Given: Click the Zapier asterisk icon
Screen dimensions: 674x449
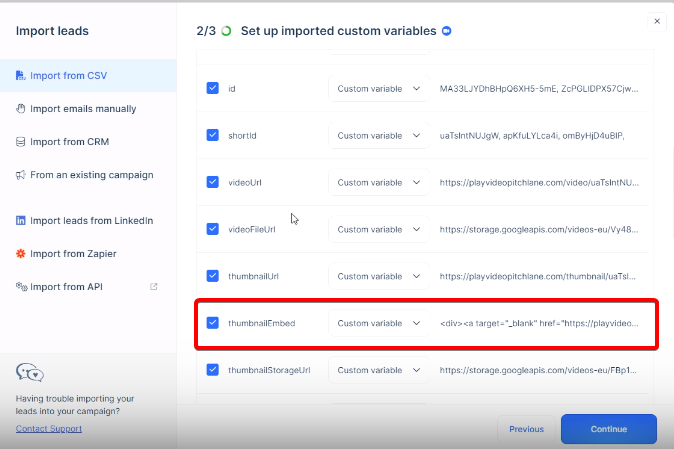Looking at the screenshot, I should pyautogui.click(x=20, y=254).
